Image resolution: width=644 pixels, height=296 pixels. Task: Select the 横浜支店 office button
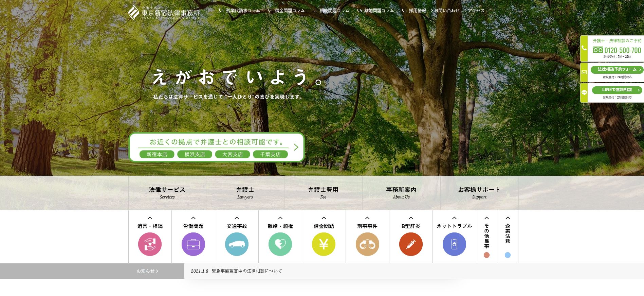point(195,154)
